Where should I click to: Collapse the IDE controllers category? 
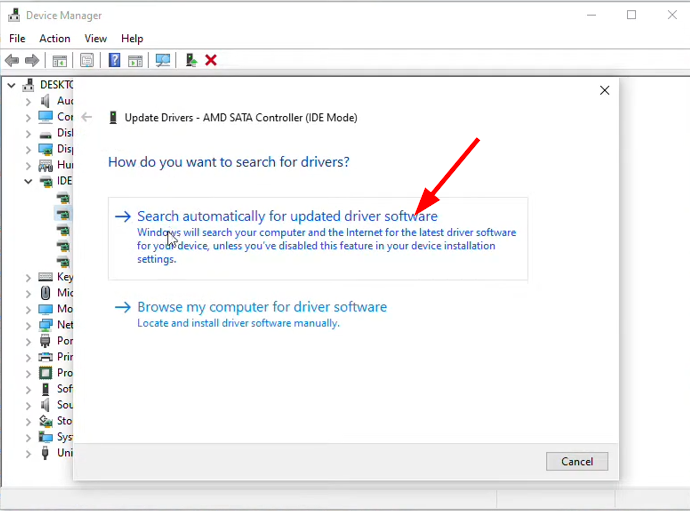pyautogui.click(x=28, y=181)
